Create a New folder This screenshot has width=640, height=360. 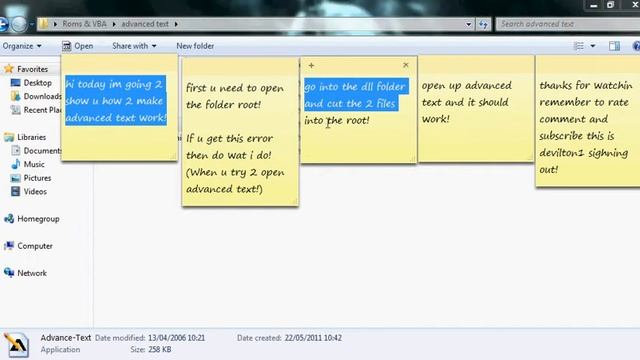tap(195, 46)
